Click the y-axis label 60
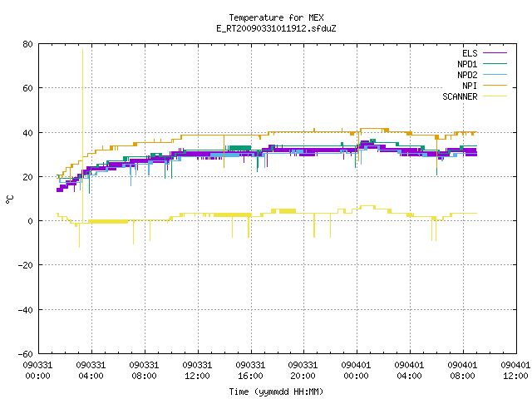This screenshot has width=532, height=399. (28, 88)
